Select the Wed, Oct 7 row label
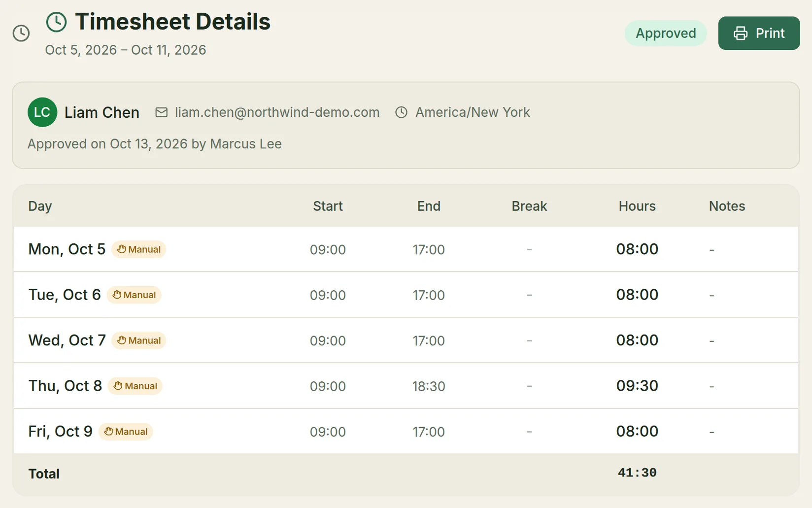The width and height of the screenshot is (812, 508). pyautogui.click(x=67, y=340)
